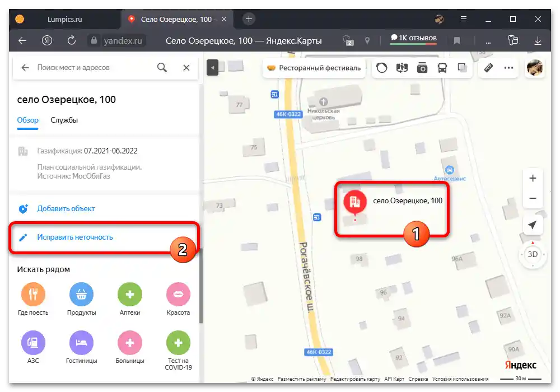Image resolution: width=560 pixels, height=392 pixels.
Task: Search nearby Продукты
Action: coord(81,299)
